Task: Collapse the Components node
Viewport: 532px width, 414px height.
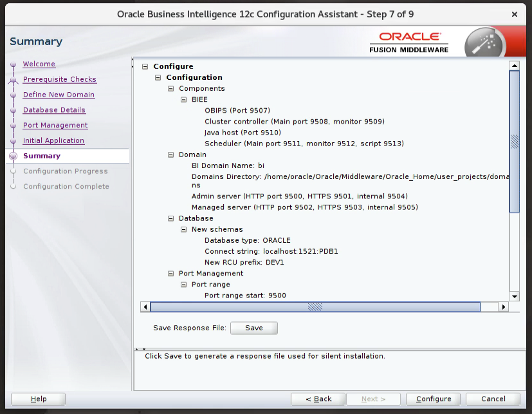Action: [x=171, y=89]
